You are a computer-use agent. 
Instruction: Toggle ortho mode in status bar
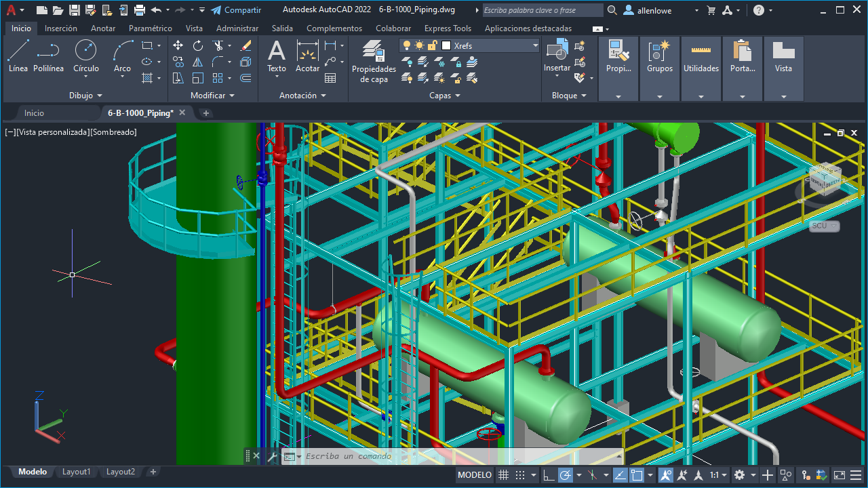(549, 475)
